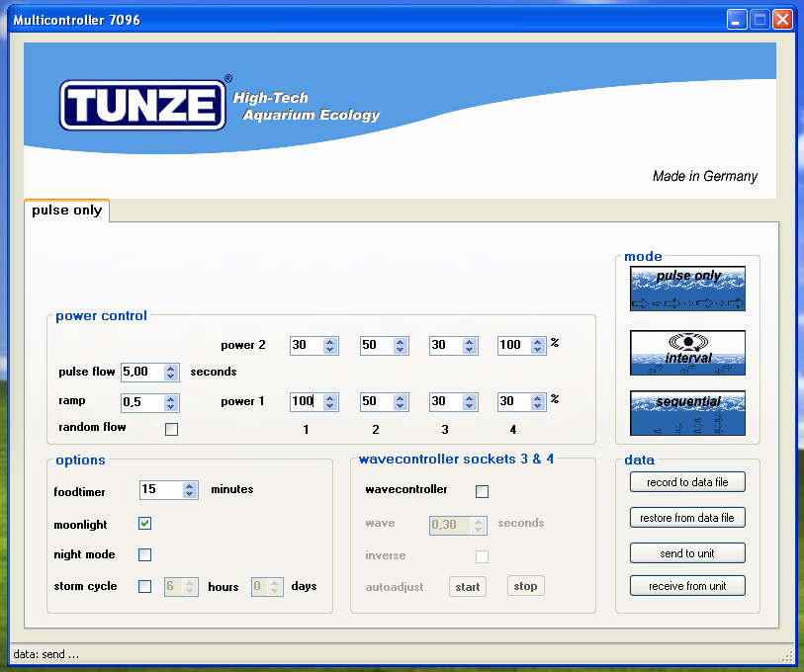
Task: Click the disabled inverse checkbox
Action: pos(482,556)
